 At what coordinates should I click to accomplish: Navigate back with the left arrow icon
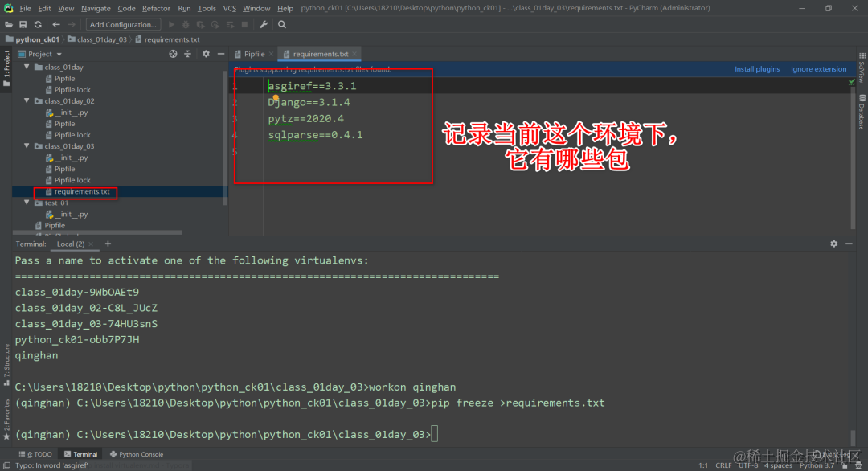(x=56, y=24)
